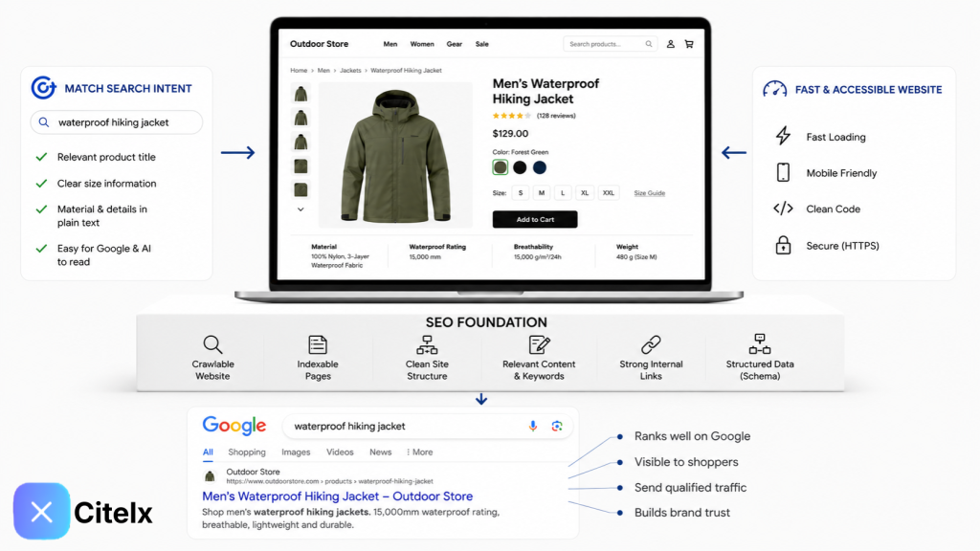Click the Crawlable Website magnifier icon
This screenshot has height=551, width=980.
[212, 344]
